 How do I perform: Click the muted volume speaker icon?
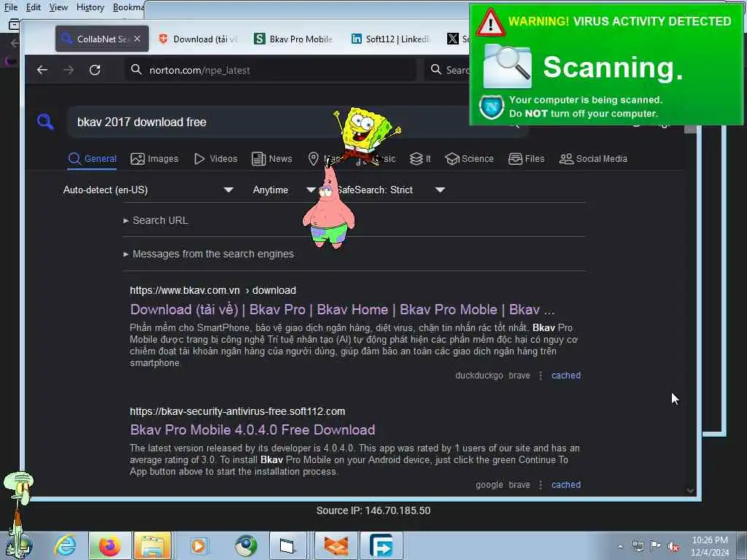673,547
